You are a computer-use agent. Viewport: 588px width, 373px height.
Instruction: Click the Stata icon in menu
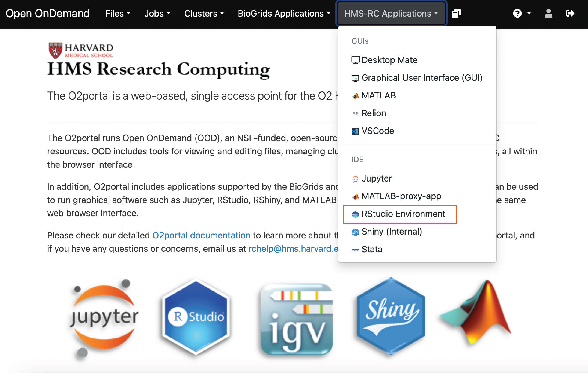tap(355, 250)
